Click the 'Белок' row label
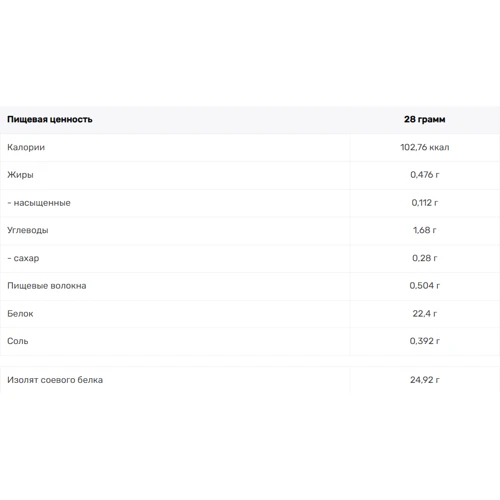Image resolution: width=500 pixels, height=500 pixels. pos(20,314)
